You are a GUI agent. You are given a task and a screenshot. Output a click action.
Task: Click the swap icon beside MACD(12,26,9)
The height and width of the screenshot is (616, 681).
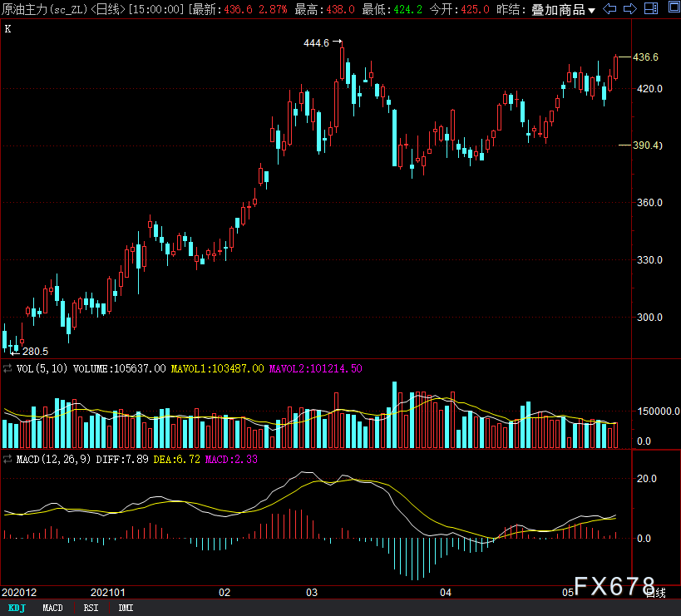(x=8, y=458)
